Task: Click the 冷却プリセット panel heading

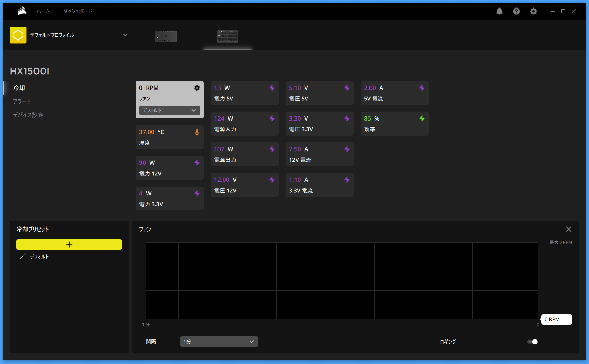Action: (33, 229)
